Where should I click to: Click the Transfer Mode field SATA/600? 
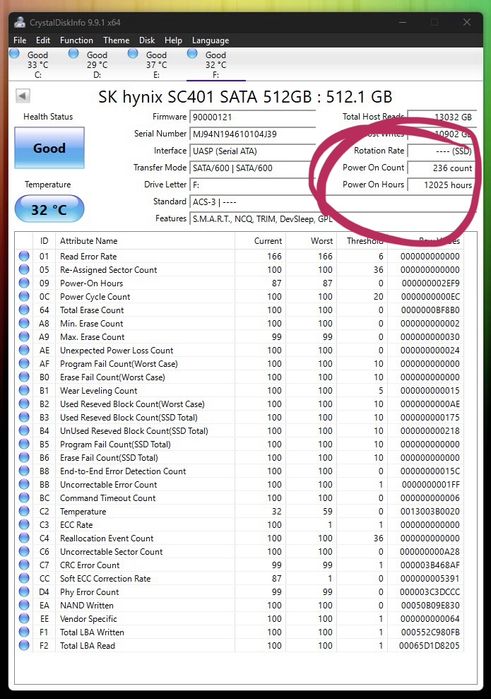(252, 168)
